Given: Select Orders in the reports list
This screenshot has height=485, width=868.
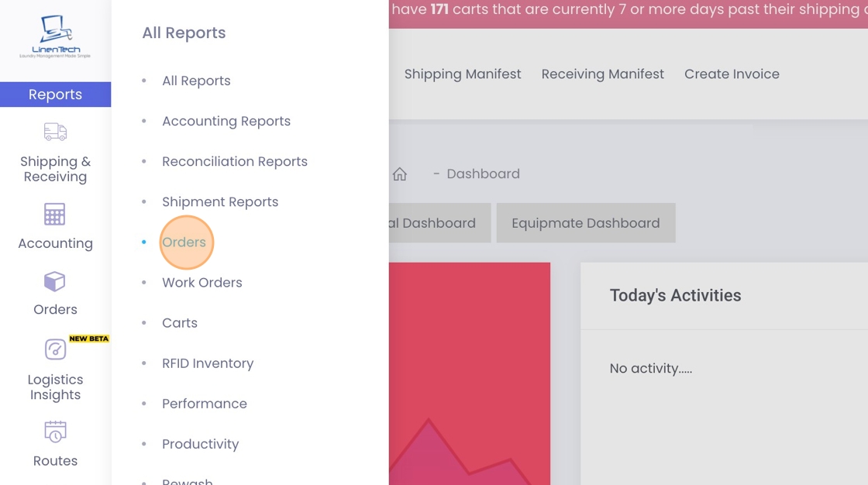Looking at the screenshot, I should tap(184, 242).
